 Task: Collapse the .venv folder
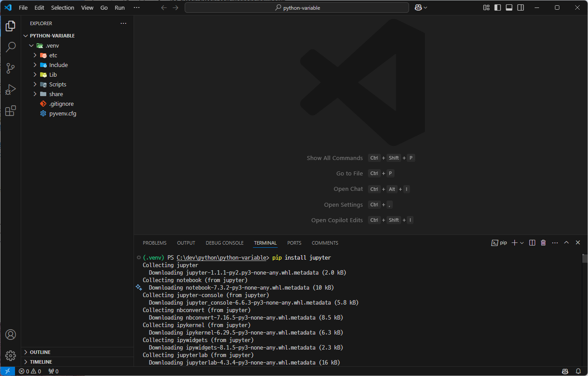(x=31, y=45)
